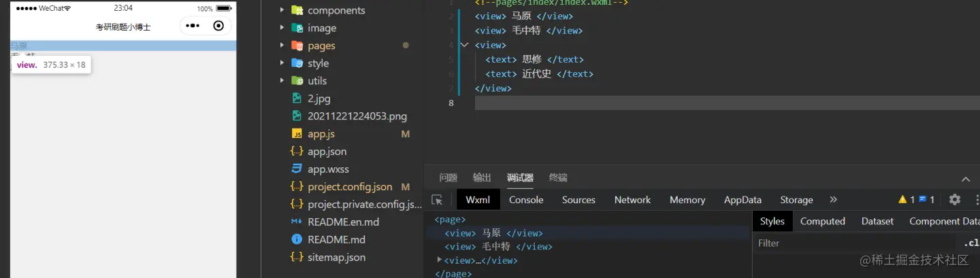Click highlighted 马原 view in simulator
This screenshot has height=278, width=980.
(123, 46)
